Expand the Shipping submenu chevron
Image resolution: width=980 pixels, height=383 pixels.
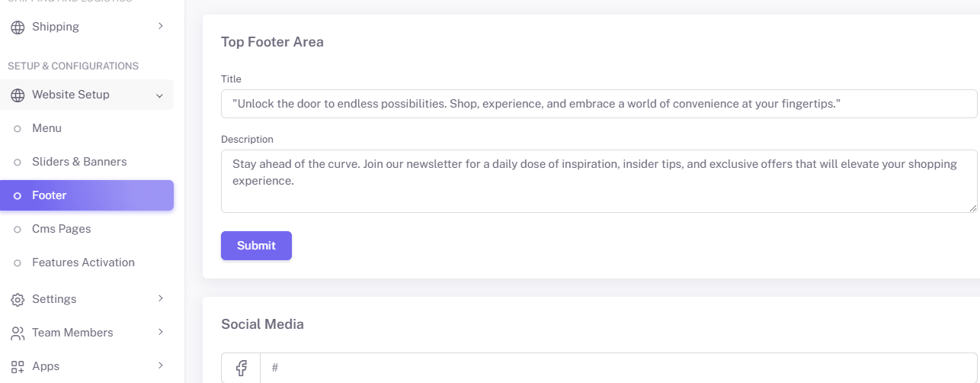click(160, 26)
